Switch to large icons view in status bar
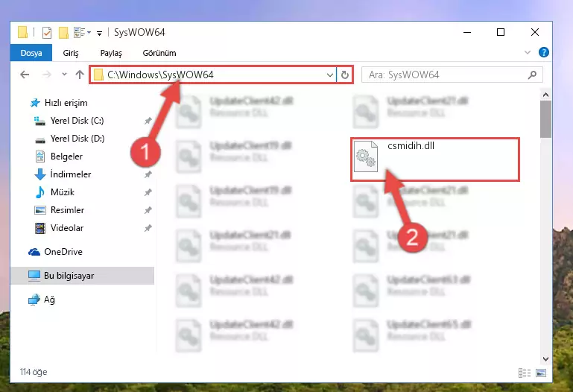573x392 pixels. tap(541, 373)
